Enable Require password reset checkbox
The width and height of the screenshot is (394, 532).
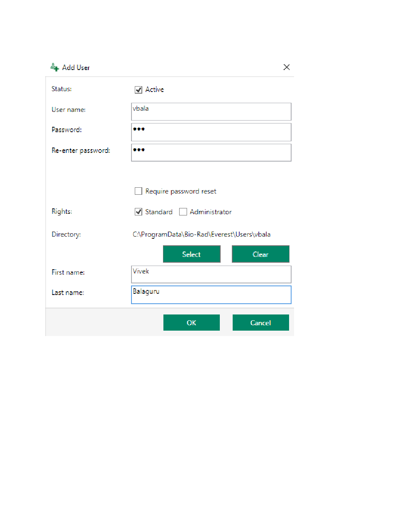coord(139,191)
